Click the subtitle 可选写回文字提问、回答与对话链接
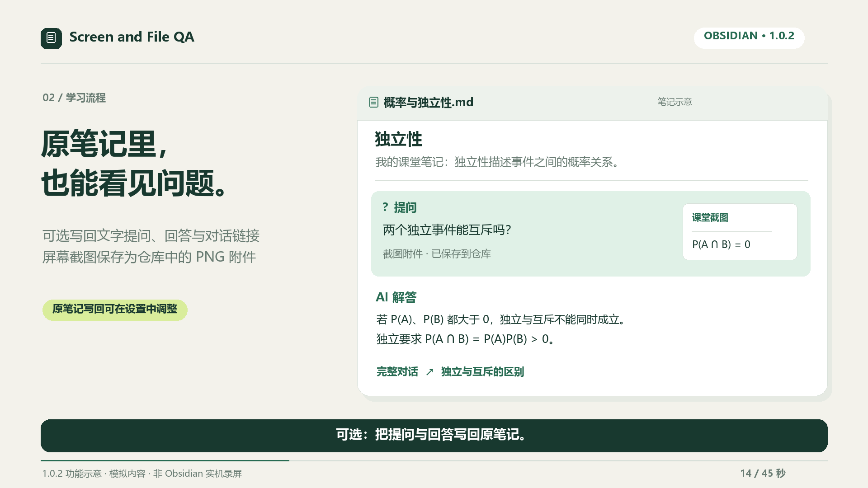The image size is (868, 488). point(151,236)
